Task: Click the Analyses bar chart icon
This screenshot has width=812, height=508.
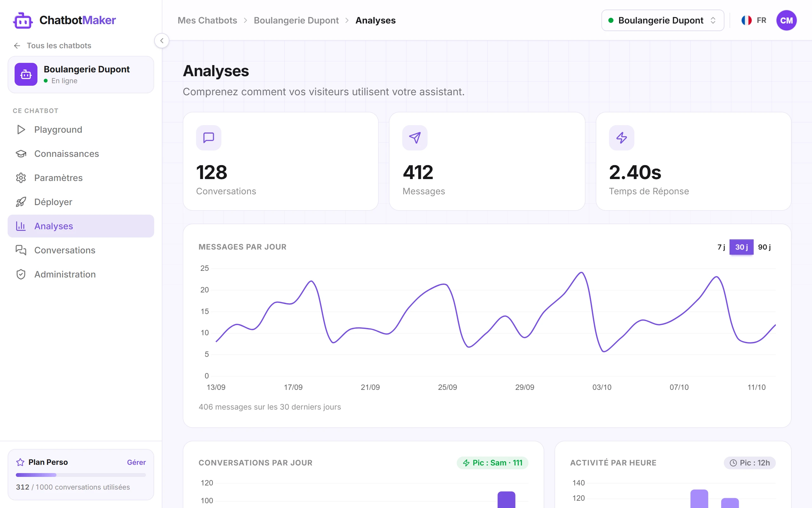Action: [21, 226]
